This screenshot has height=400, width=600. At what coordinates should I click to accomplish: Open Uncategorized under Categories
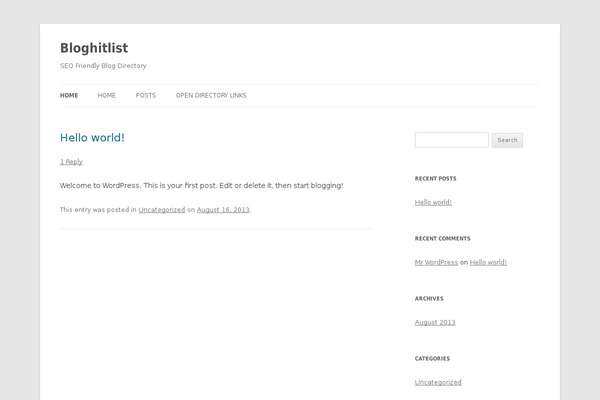point(438,382)
